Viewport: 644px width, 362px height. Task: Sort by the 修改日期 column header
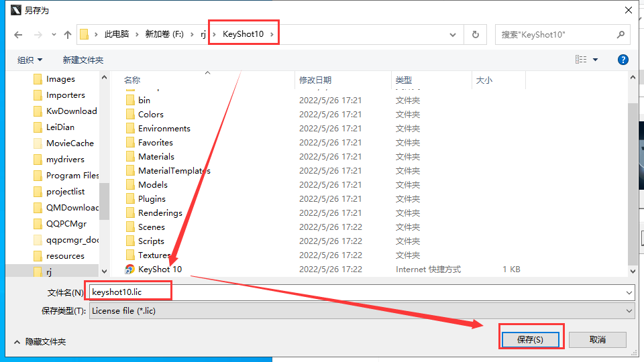315,80
